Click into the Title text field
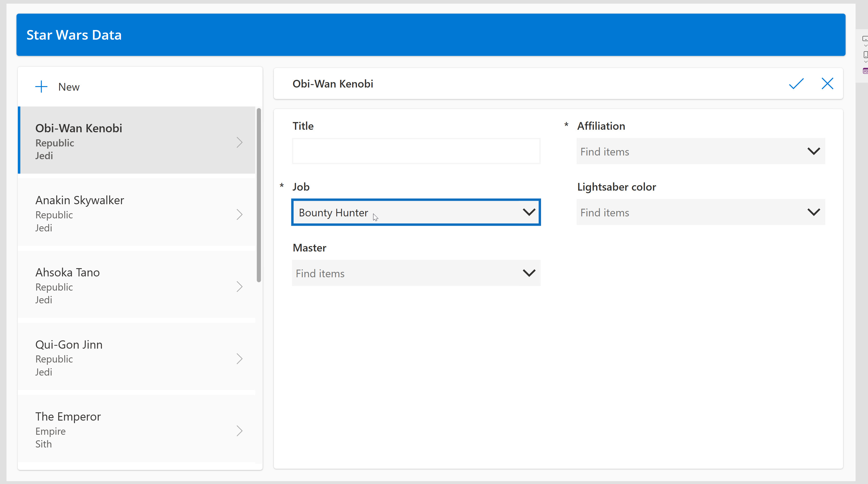 [x=416, y=151]
